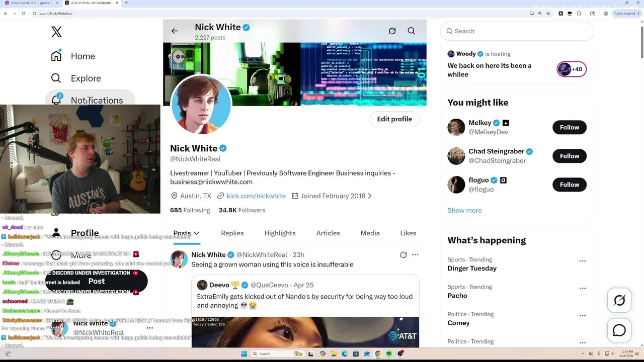Open Microsoft Edge on the taskbar
Viewport: 644px width, 362px height.
coord(345,353)
